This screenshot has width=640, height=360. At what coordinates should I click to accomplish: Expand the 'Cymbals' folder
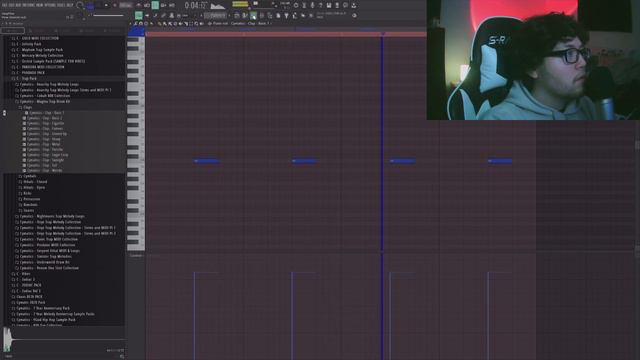click(30, 176)
